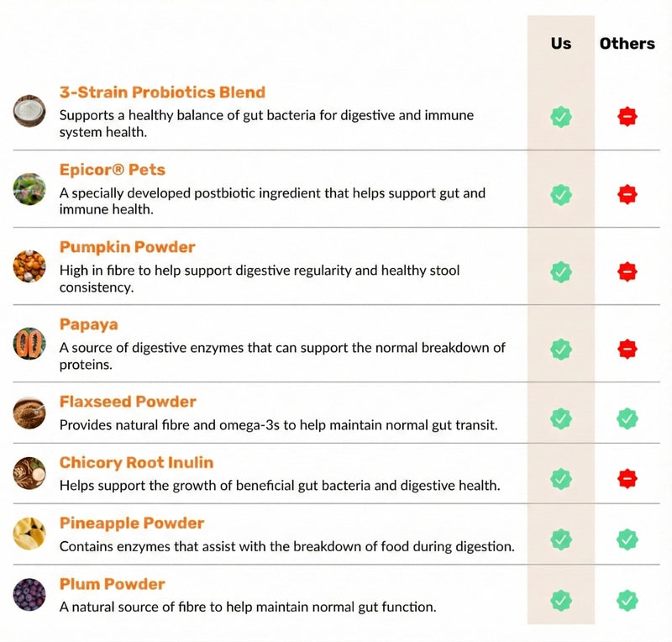This screenshot has width=672, height=642.
Task: Click Others green check for Flaxseed Powder
Action: [x=627, y=418]
